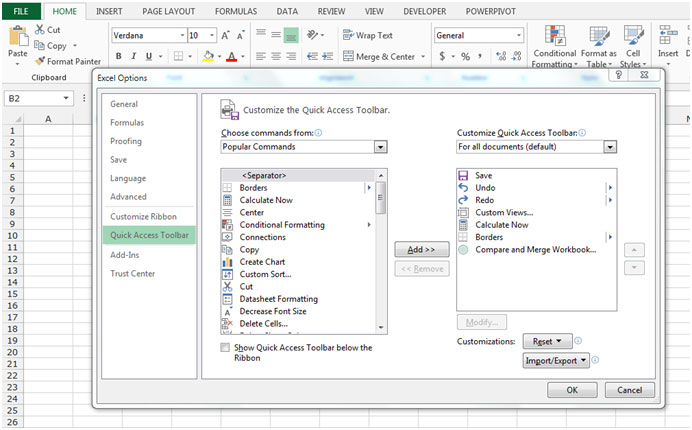Open the Fill Color dropdown arrow
The height and width of the screenshot is (430, 692).
coord(219,57)
